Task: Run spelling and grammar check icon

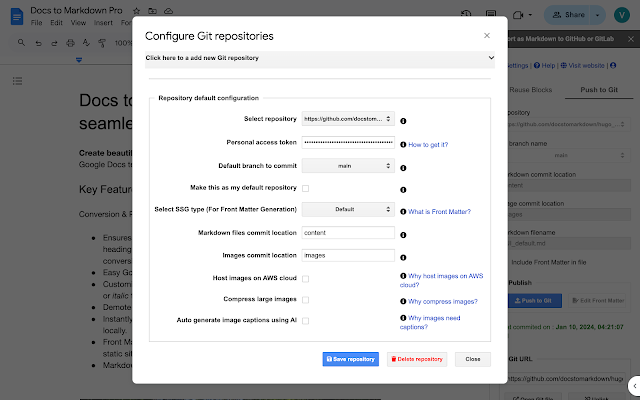Action: pyautogui.click(x=86, y=42)
